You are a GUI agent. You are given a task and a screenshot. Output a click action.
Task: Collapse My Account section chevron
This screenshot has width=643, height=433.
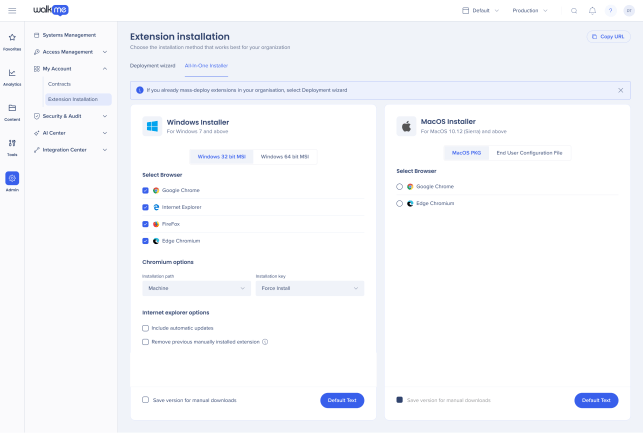[x=105, y=69]
